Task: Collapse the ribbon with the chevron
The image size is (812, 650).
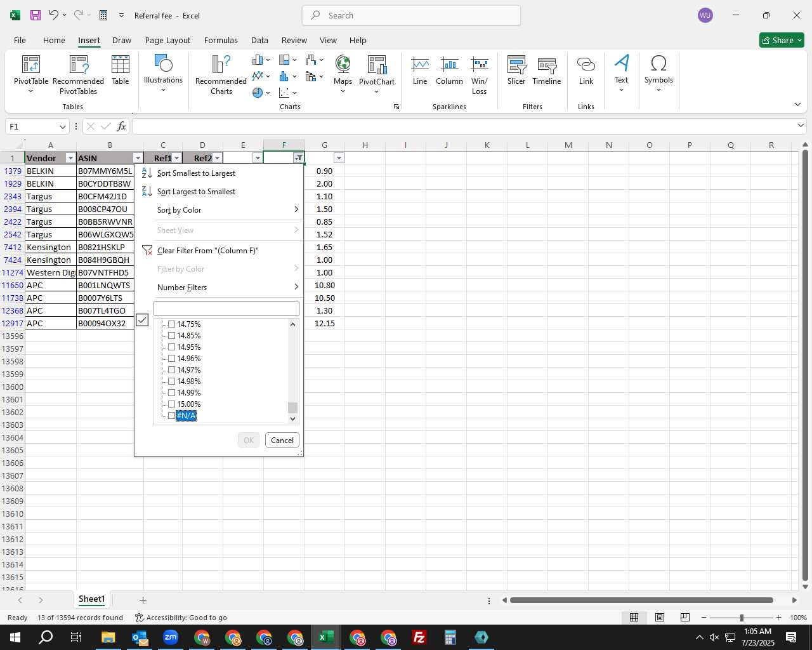Action: [x=797, y=105]
